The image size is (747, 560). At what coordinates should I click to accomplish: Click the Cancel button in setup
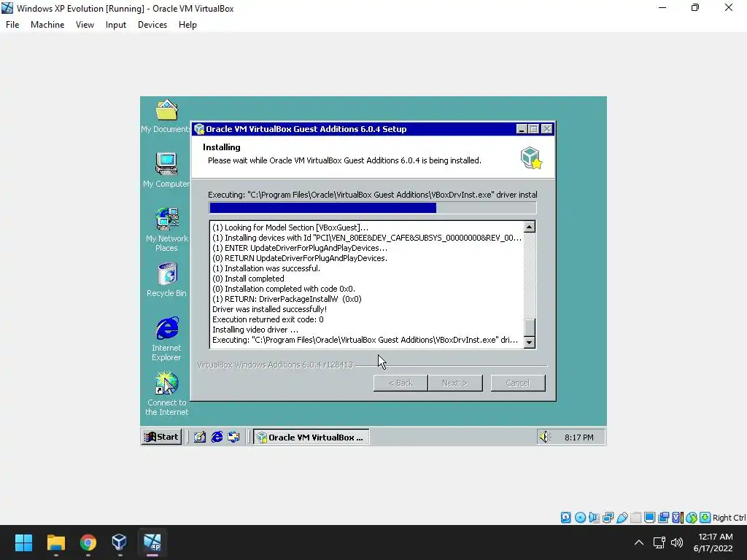(x=518, y=383)
